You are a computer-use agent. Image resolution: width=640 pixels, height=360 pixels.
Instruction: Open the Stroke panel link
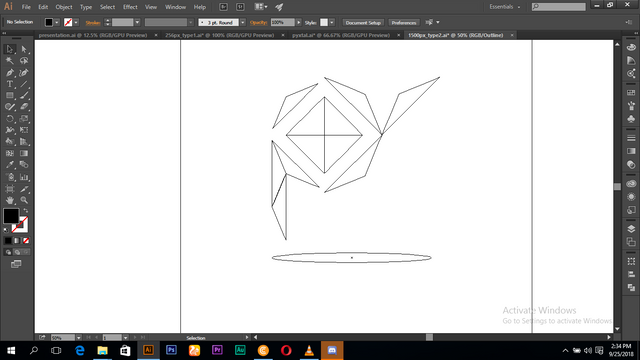point(93,23)
